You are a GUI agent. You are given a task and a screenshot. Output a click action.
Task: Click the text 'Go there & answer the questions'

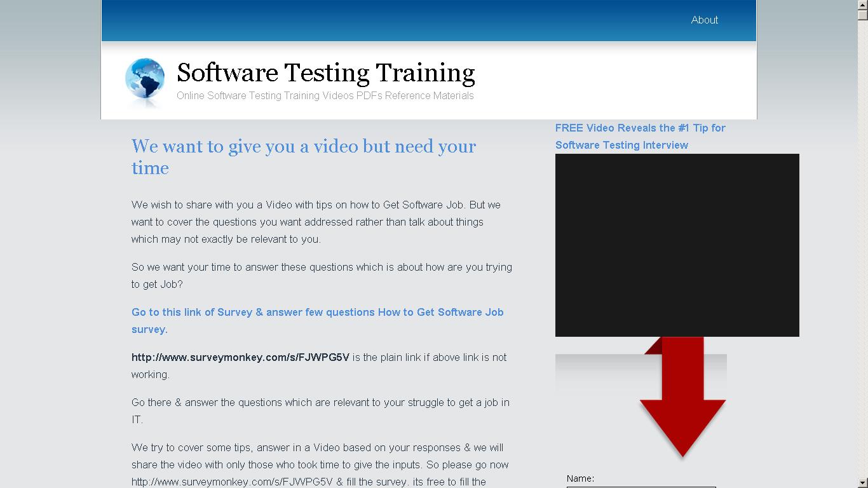(x=320, y=411)
